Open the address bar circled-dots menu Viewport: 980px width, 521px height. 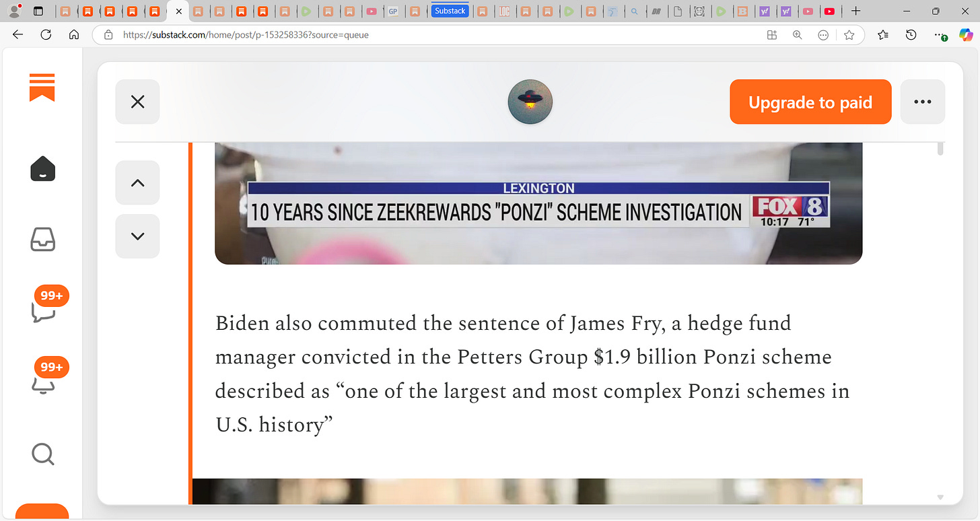click(x=823, y=35)
